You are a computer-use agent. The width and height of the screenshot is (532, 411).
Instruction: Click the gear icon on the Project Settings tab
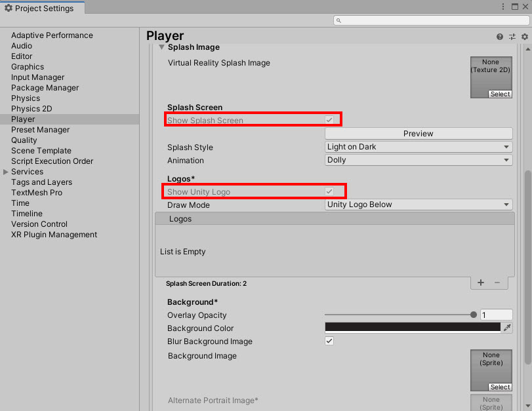[9, 8]
